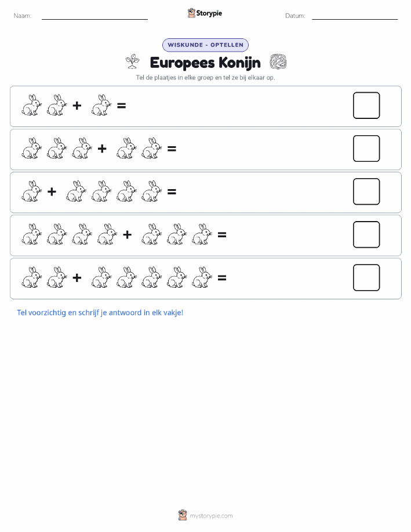Click the Datum line to enter date
The width and height of the screenshot is (411, 532).
coord(355,16)
